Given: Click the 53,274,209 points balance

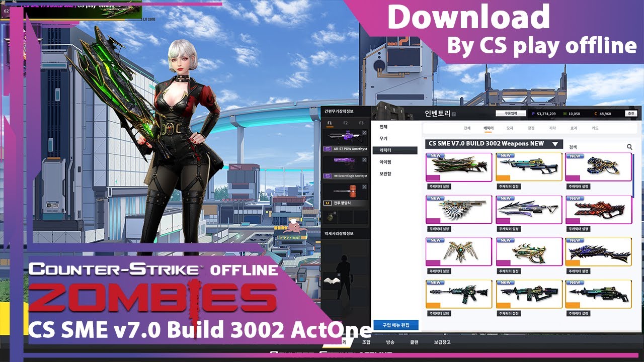Looking at the screenshot, I should 546,114.
